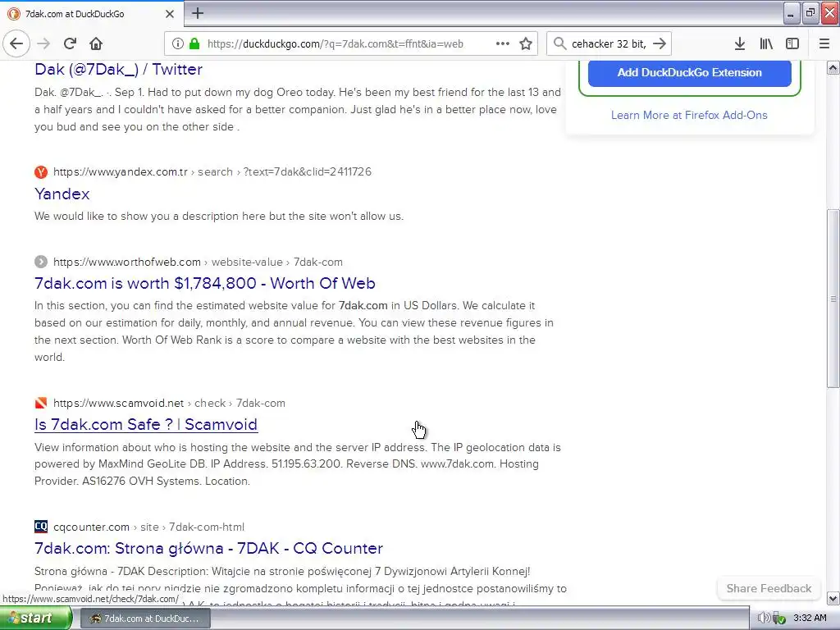Open Is 7dak.com Safe Scamvoid link
840x630 pixels.
(x=146, y=424)
